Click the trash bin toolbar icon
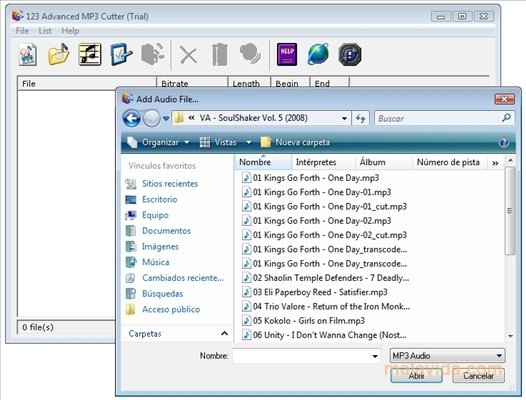526x400 pixels. (220, 54)
